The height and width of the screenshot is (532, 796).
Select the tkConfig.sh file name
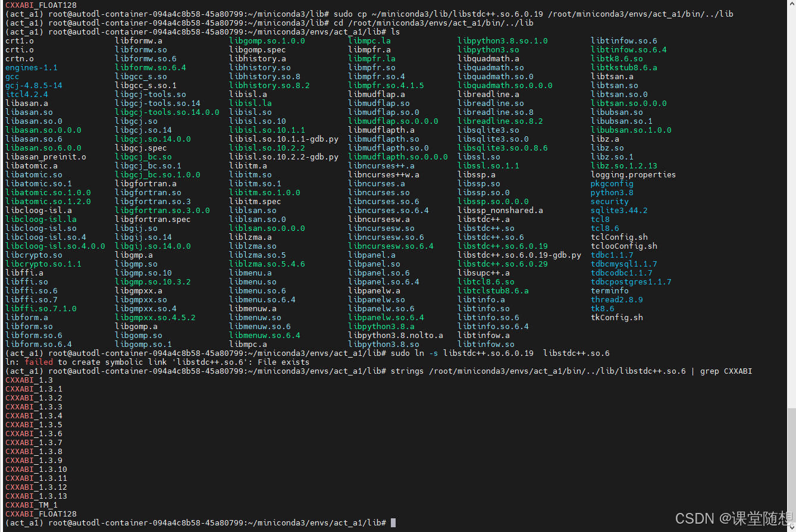coord(617,317)
